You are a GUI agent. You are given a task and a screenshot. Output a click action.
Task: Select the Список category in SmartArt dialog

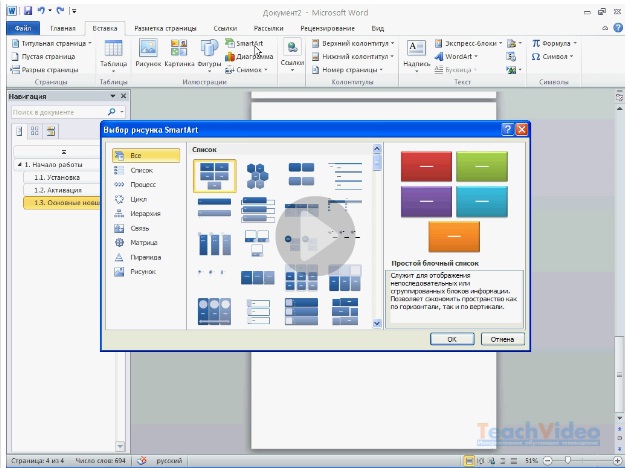(146, 171)
